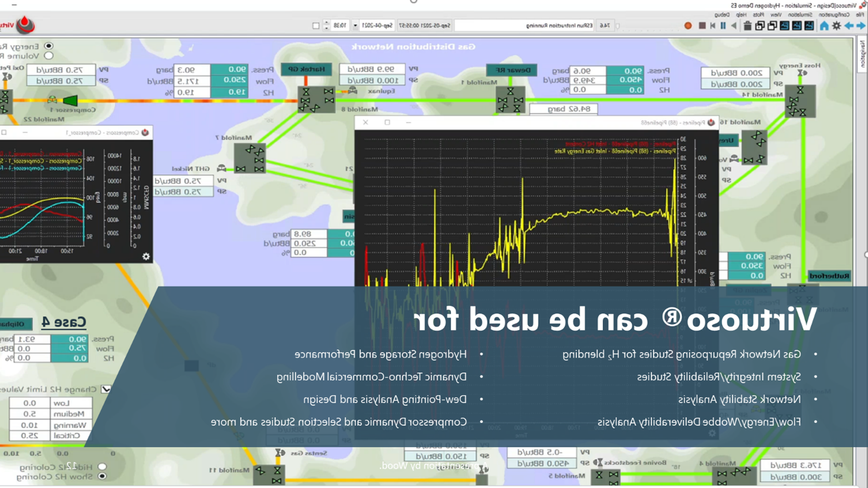868x488 pixels.
Task: Start the simulation with the play arrow
Action: point(734,26)
